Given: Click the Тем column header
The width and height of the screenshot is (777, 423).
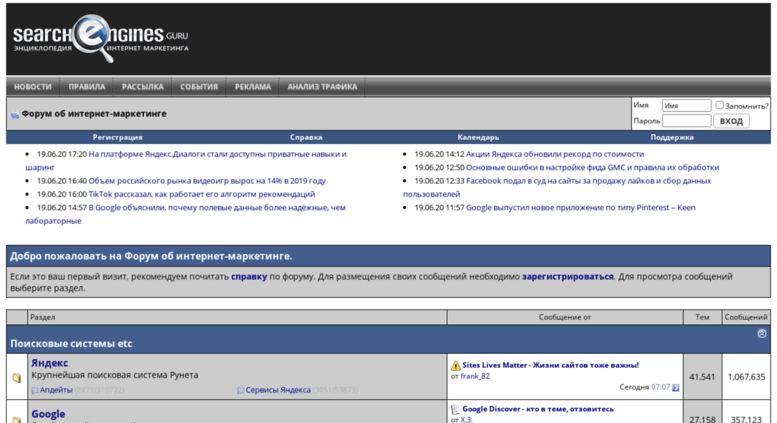Looking at the screenshot, I should click(x=702, y=317).
